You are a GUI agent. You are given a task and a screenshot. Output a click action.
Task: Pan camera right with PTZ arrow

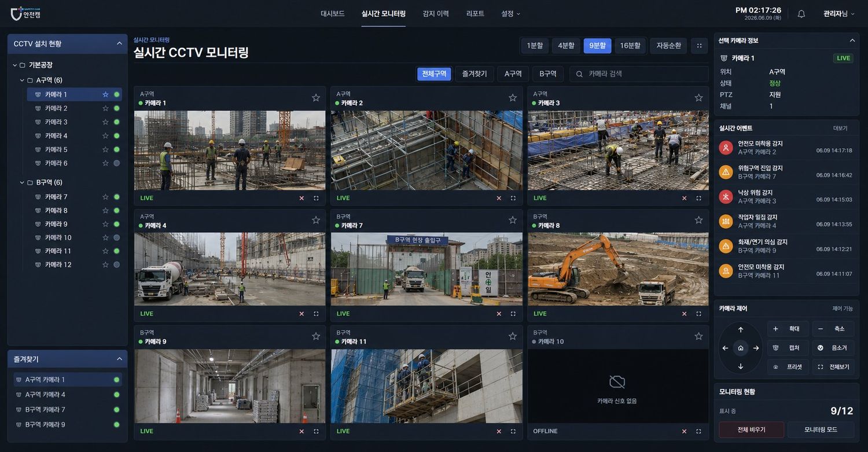[x=756, y=348]
